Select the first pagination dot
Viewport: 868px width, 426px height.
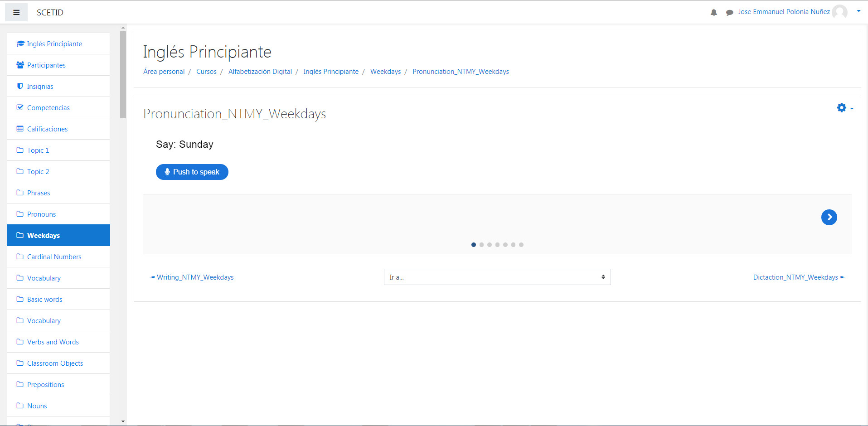coord(474,245)
